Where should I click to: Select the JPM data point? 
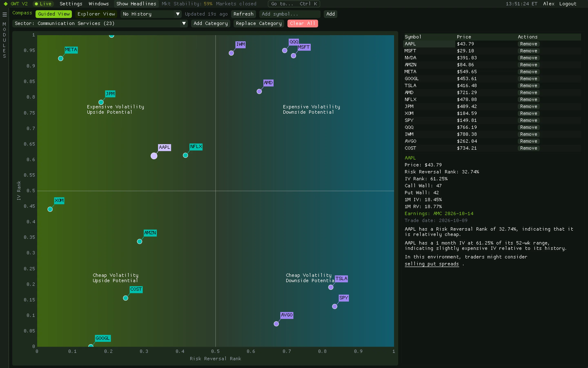tap(101, 102)
